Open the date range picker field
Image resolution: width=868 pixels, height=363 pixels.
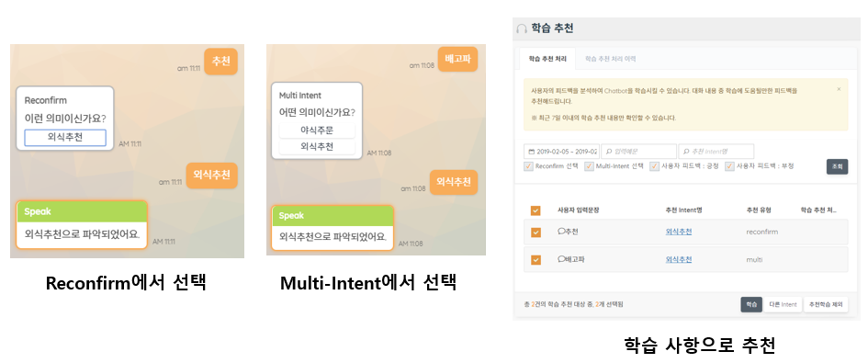[x=561, y=152]
